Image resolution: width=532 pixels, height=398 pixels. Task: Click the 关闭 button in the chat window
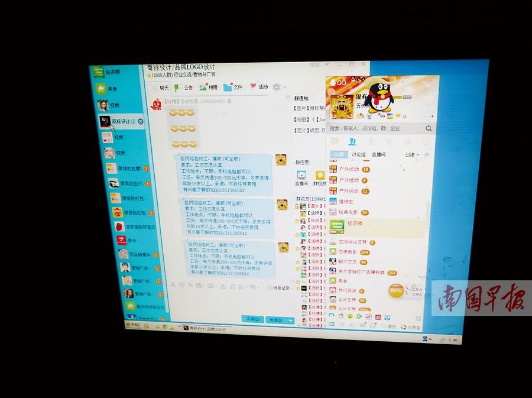(252, 319)
